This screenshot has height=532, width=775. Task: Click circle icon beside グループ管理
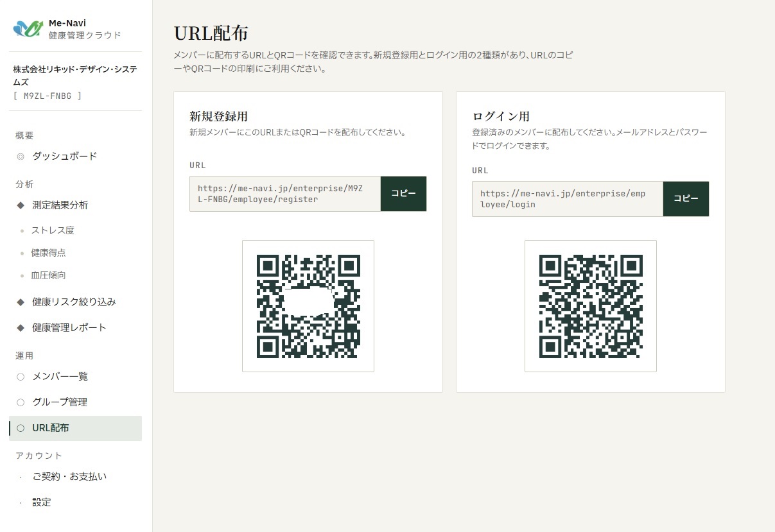(x=21, y=402)
